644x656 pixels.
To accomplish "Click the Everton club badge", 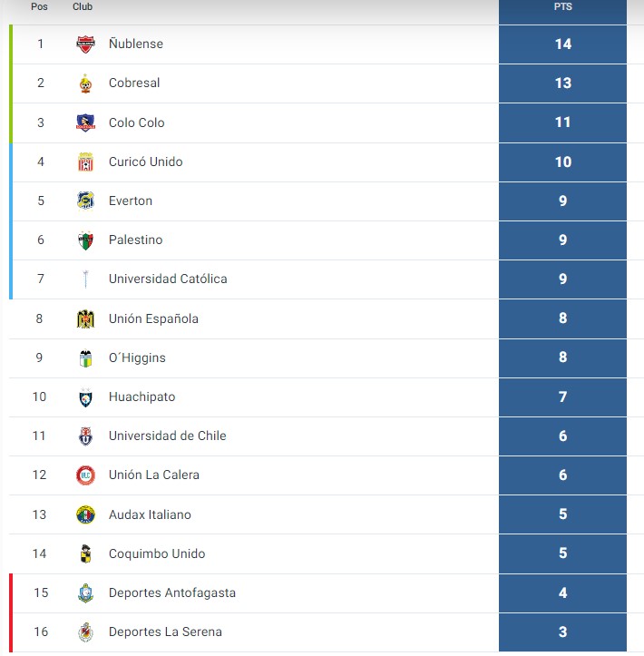I will pos(86,201).
